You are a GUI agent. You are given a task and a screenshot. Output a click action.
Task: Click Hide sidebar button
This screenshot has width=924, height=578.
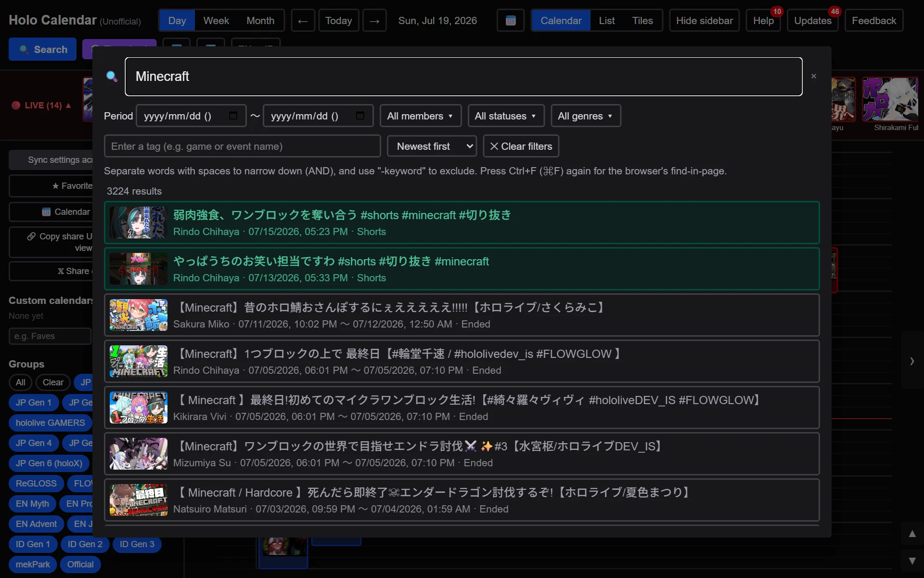pos(704,21)
